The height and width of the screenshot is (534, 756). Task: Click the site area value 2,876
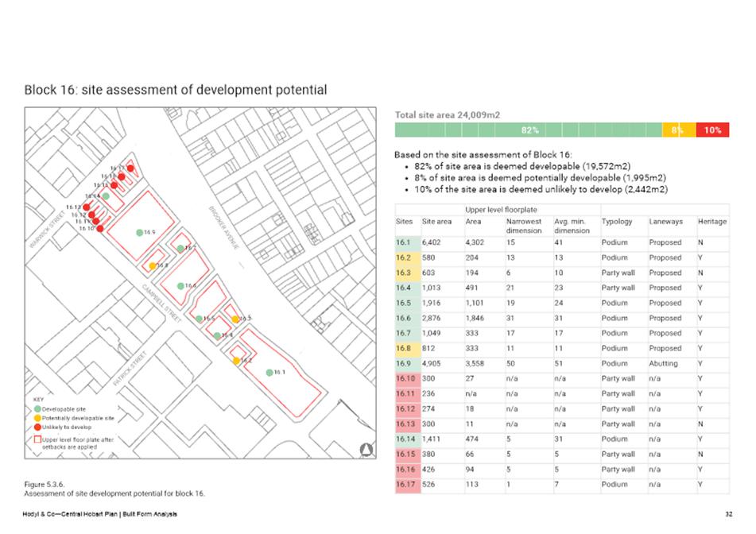tap(432, 318)
